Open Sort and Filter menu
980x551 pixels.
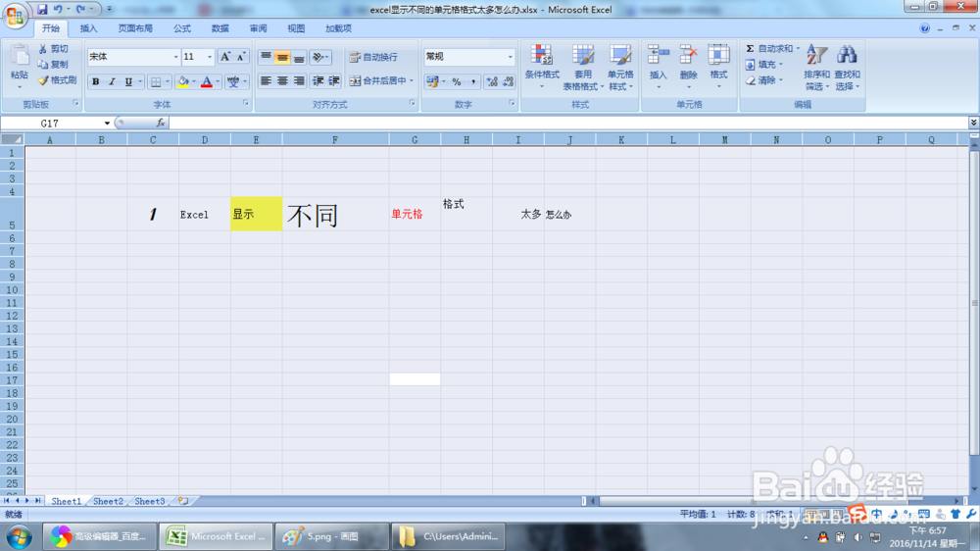pos(816,67)
